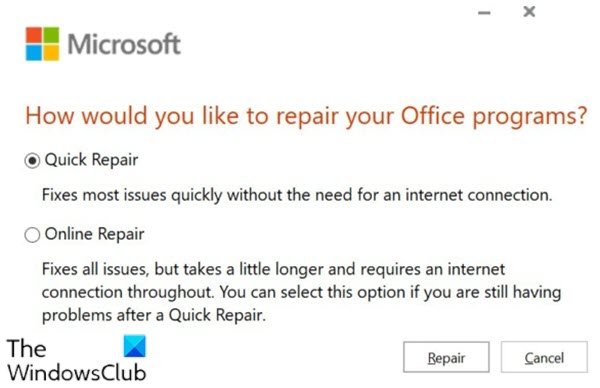The height and width of the screenshot is (388, 600).
Task: Click the green square of Microsoft logo
Action: (51, 35)
